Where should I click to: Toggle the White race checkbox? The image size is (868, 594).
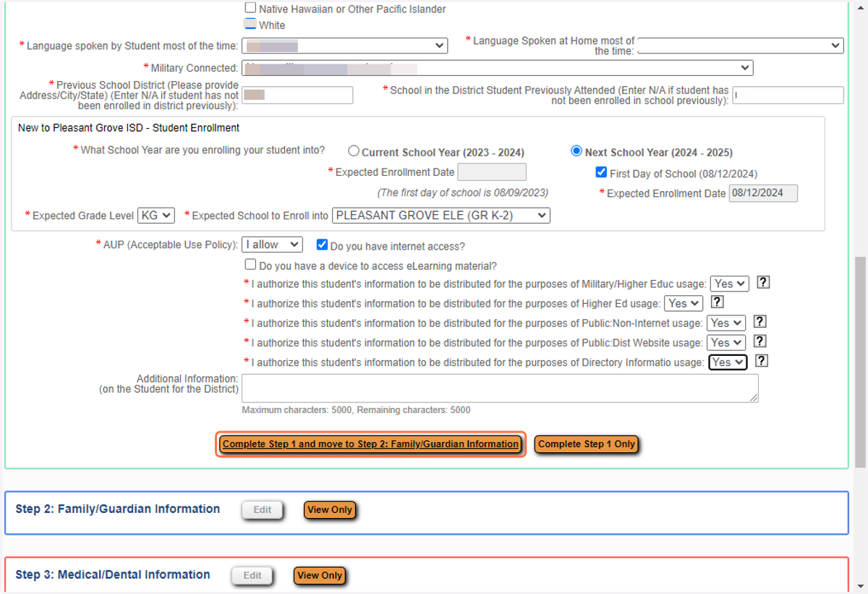(250, 24)
